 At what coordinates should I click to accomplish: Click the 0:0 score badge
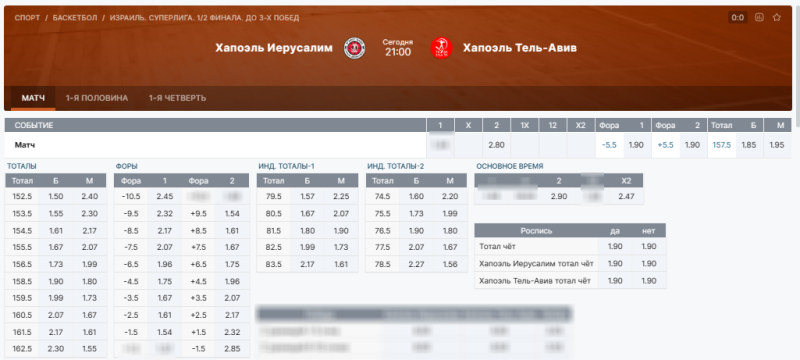[738, 17]
